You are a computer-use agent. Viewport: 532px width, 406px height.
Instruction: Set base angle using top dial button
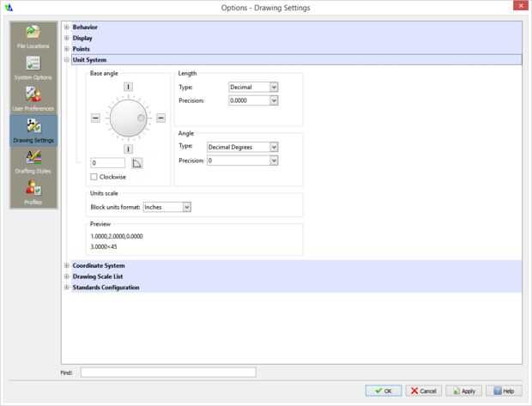pos(128,87)
